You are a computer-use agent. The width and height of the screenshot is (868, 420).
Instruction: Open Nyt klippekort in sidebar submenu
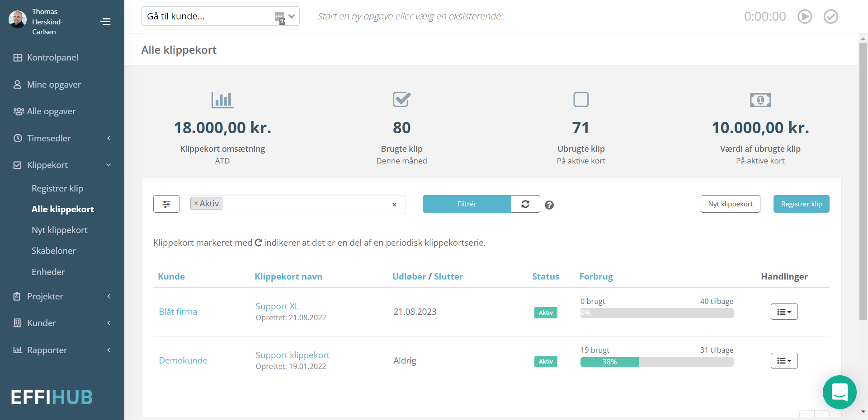pos(60,230)
